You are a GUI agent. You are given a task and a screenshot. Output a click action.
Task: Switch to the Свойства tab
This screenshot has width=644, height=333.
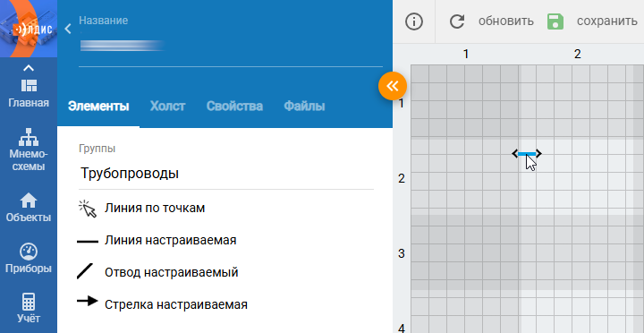coord(234,106)
